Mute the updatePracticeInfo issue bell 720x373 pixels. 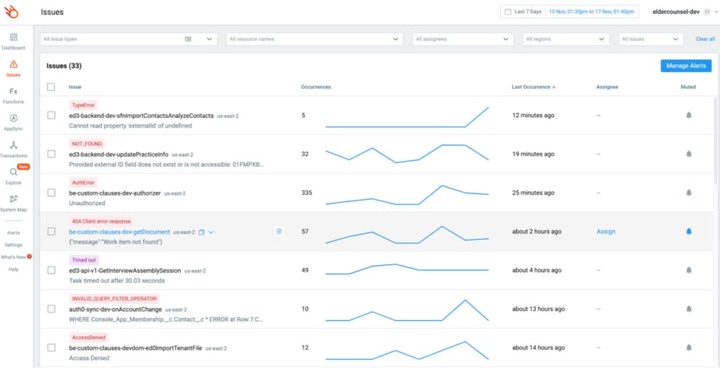pos(689,154)
